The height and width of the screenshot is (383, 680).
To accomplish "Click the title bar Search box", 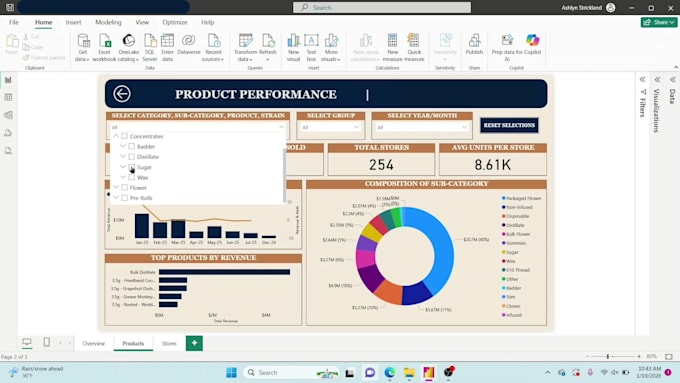I will (x=382, y=7).
